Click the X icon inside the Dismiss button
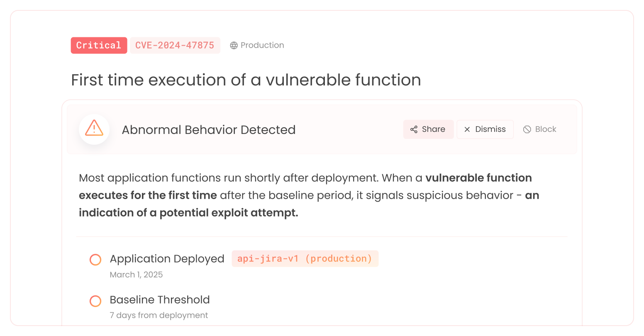 pos(467,129)
